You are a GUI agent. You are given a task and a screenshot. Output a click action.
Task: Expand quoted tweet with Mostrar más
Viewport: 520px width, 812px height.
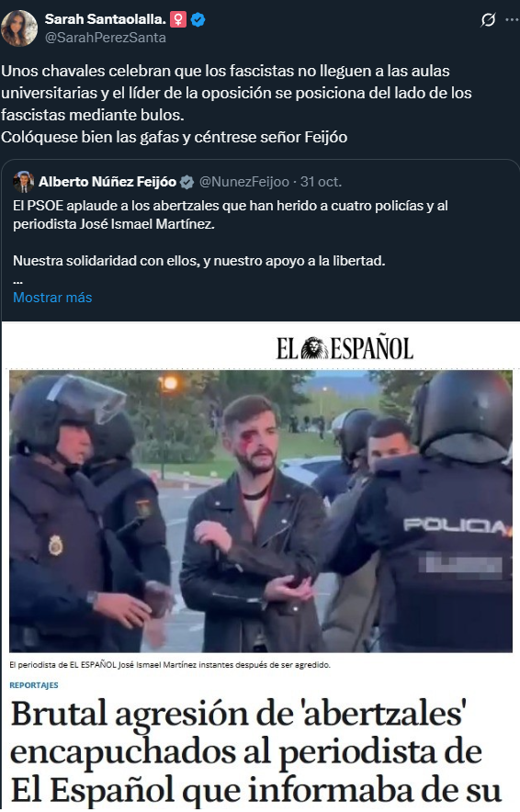tap(52, 298)
